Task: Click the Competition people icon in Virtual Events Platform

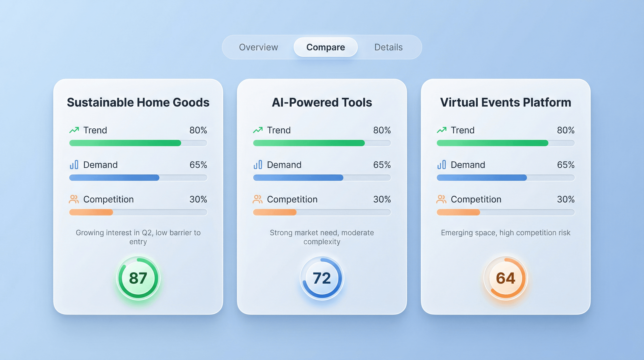Action: 441,199
